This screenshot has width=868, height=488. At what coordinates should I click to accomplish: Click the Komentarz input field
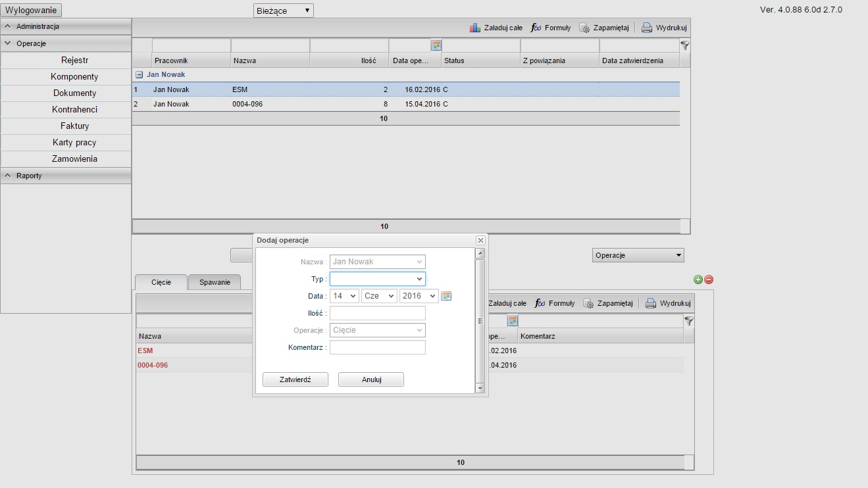click(x=378, y=347)
